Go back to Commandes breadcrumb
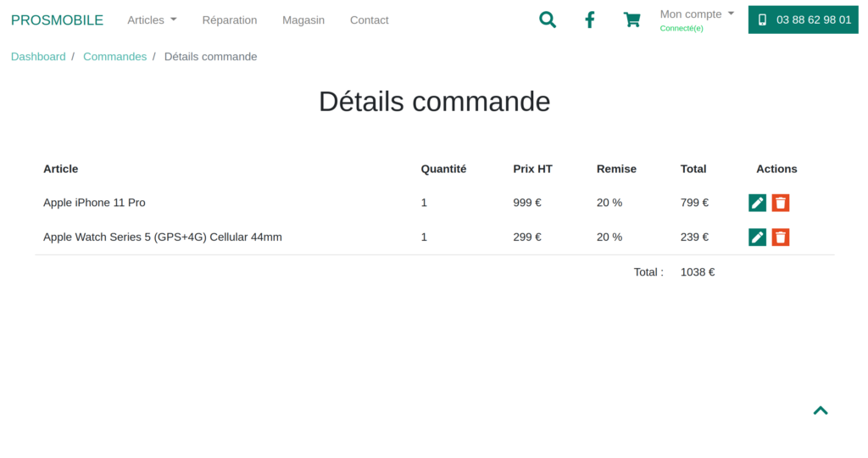868x458 pixels. pyautogui.click(x=114, y=57)
